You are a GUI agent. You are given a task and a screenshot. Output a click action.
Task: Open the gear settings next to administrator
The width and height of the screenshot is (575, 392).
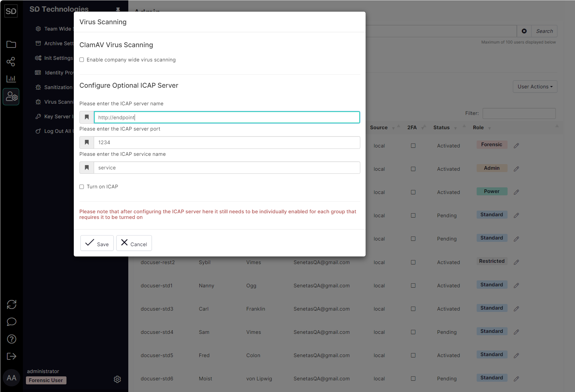[117, 379]
